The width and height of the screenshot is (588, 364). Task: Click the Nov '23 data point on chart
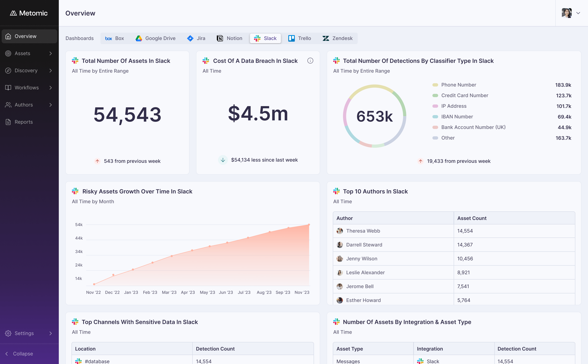coord(309,225)
